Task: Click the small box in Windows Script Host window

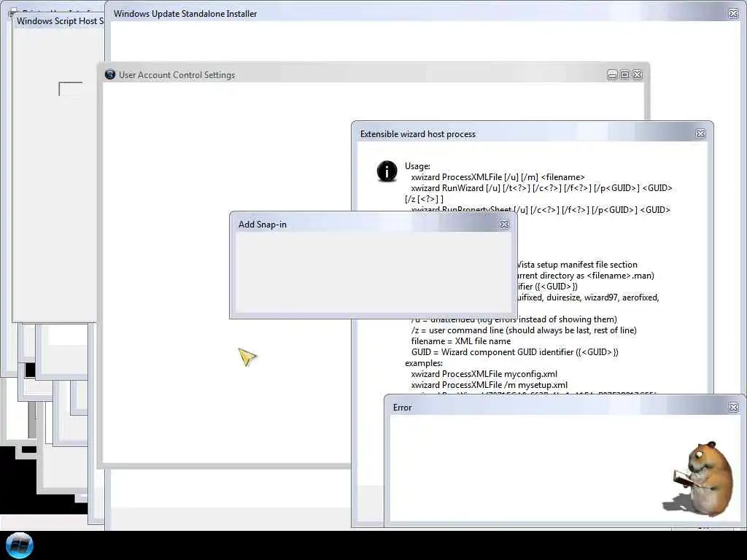Action: coord(71,89)
